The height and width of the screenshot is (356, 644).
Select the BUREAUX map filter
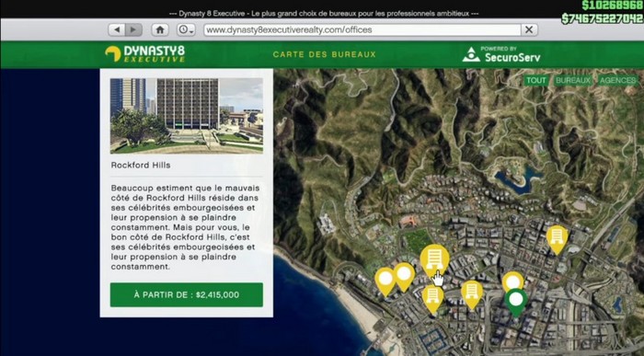point(572,80)
